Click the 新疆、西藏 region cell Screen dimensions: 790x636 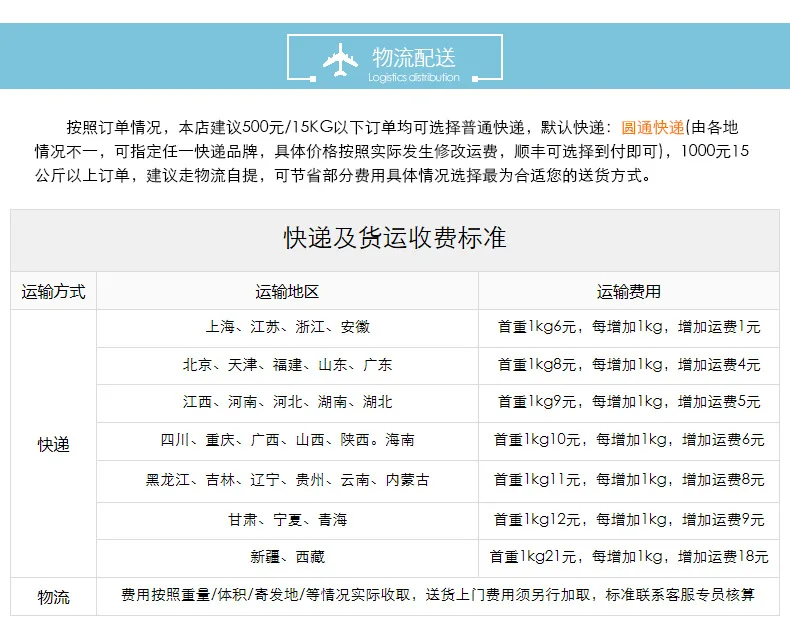[x=288, y=557]
